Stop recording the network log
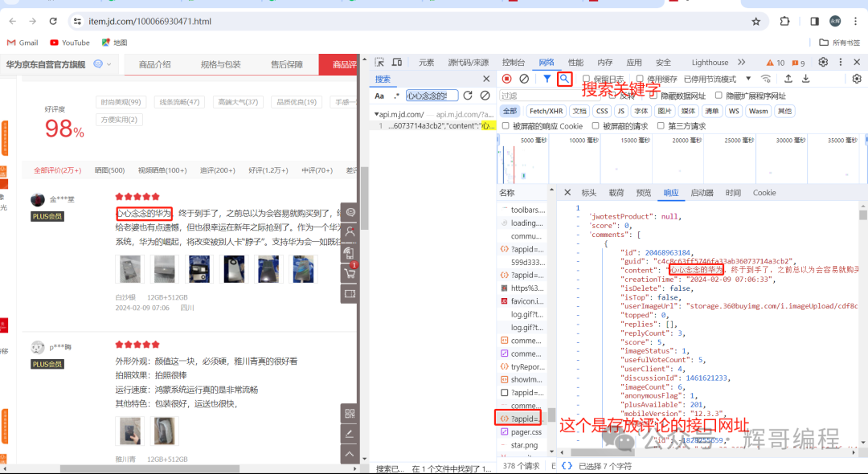 [506, 79]
